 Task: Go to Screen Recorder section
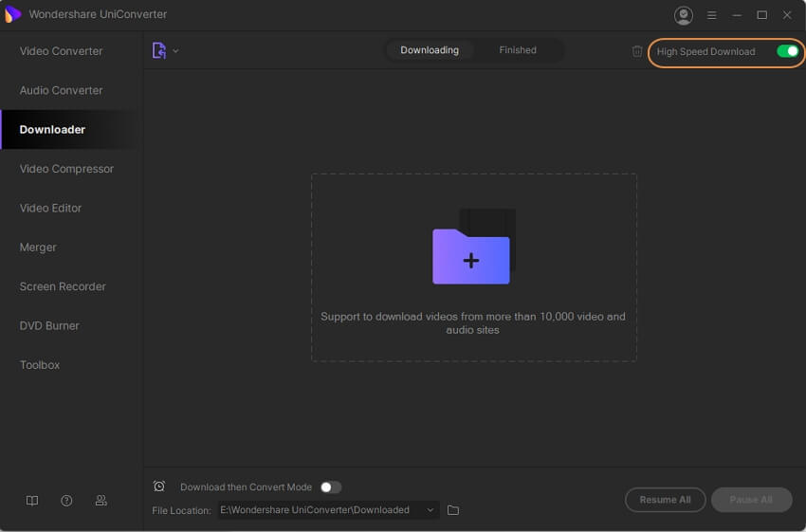[x=63, y=286]
